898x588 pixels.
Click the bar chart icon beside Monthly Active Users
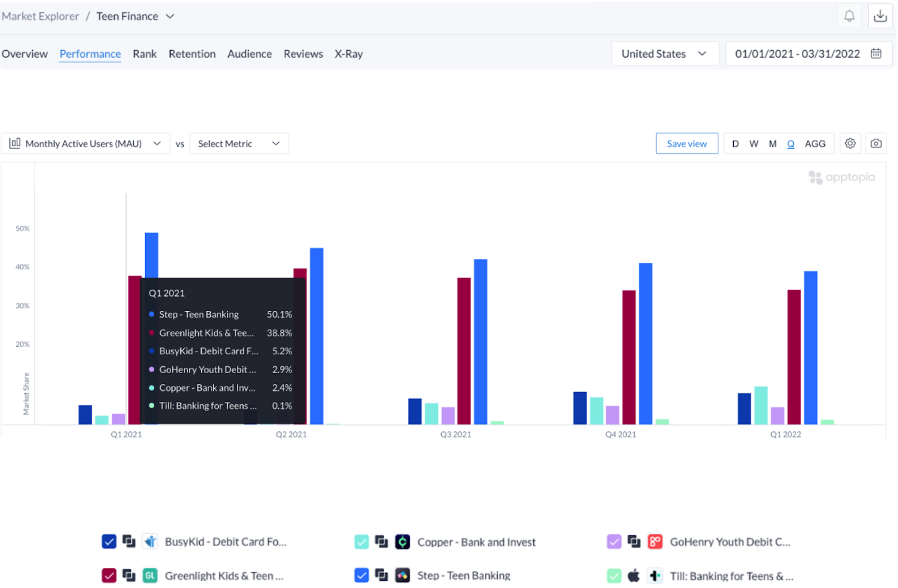point(15,143)
